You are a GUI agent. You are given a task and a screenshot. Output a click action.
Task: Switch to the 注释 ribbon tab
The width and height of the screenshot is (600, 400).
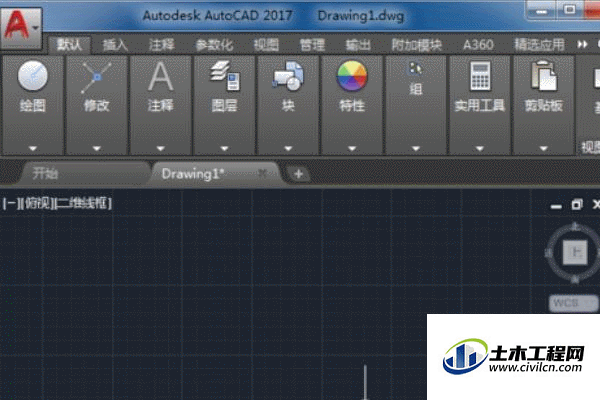click(x=161, y=45)
